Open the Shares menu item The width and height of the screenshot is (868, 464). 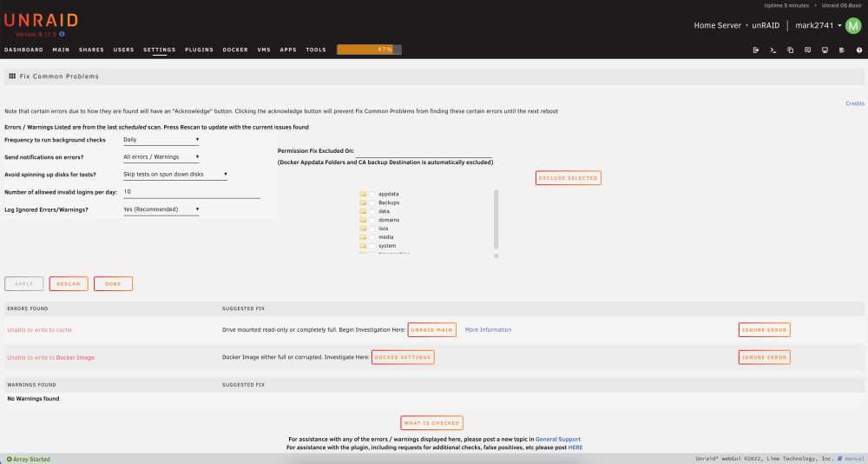(91, 50)
